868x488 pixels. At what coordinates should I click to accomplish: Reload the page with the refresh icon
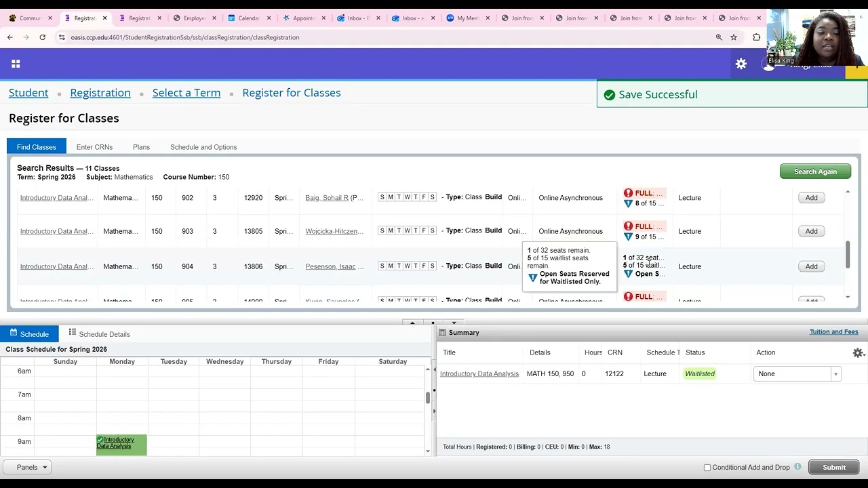tap(42, 37)
